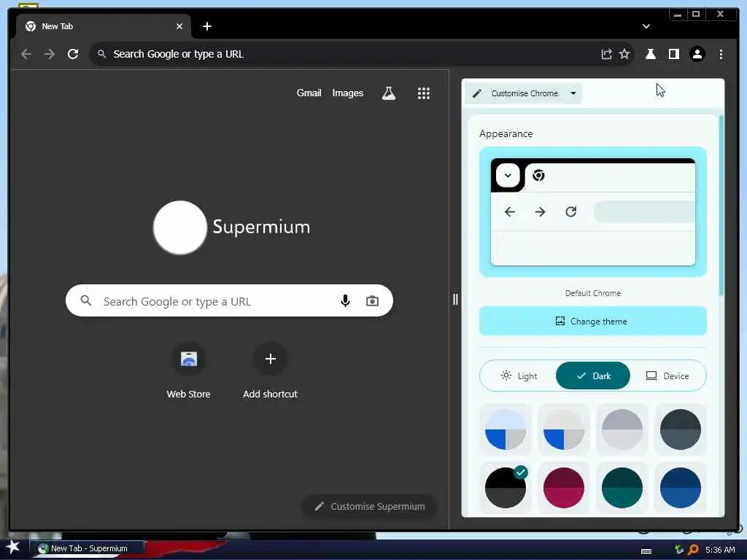Open the profile avatar menu
This screenshot has height=560, width=747.
tap(697, 54)
